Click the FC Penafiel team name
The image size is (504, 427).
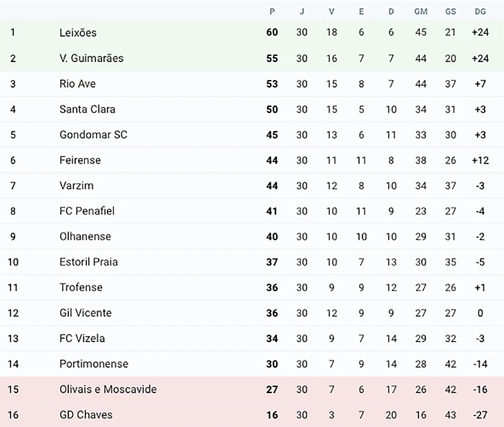click(87, 211)
